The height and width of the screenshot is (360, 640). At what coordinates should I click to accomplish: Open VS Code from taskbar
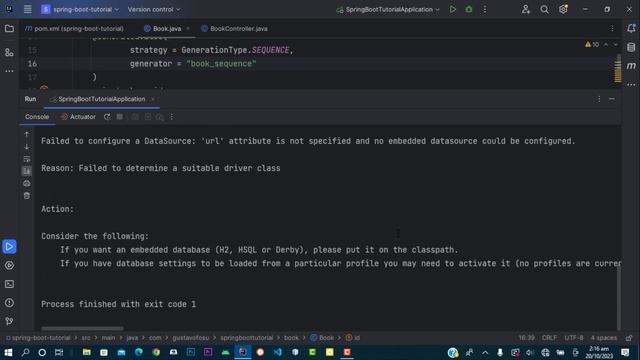point(278,352)
